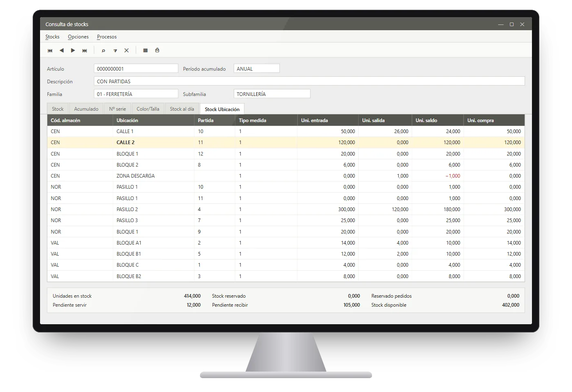Click the grid view icon

(145, 51)
